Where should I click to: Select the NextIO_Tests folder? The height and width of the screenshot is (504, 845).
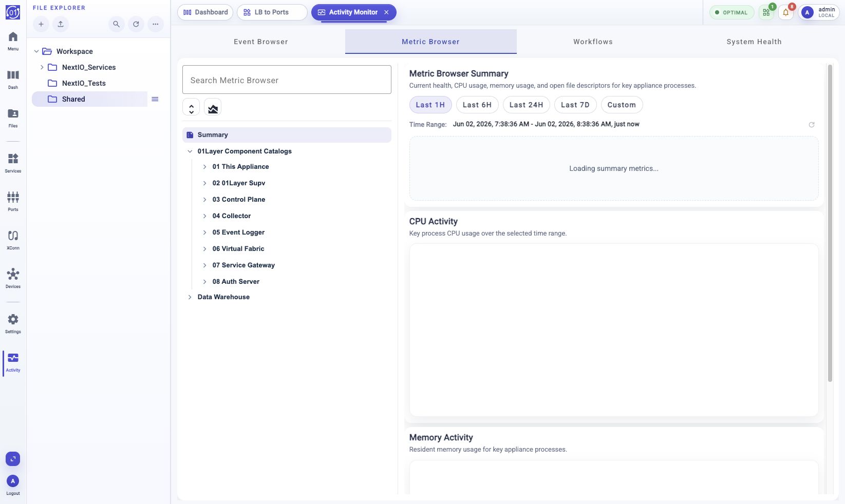(84, 83)
